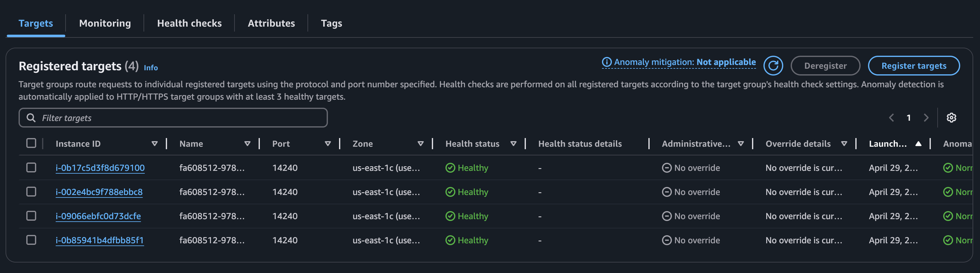Switch to the Monitoring tab
980x273 pixels.
[x=105, y=23]
